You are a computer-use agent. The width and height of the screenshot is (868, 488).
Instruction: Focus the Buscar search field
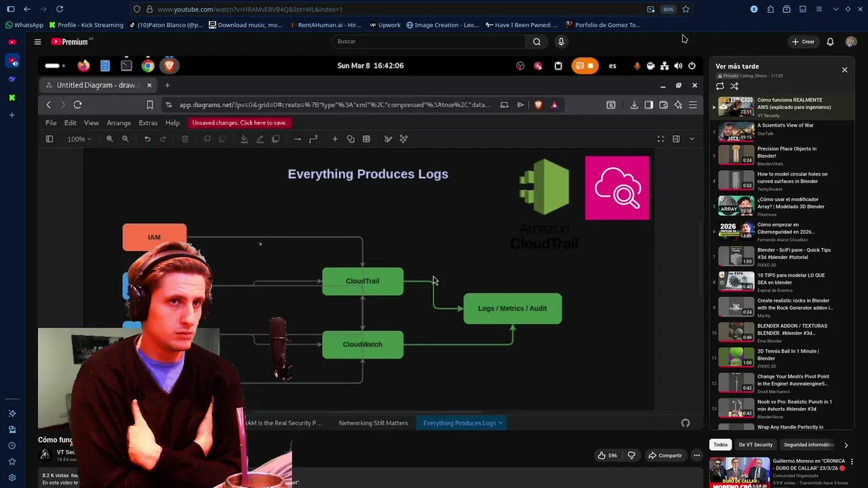point(429,41)
